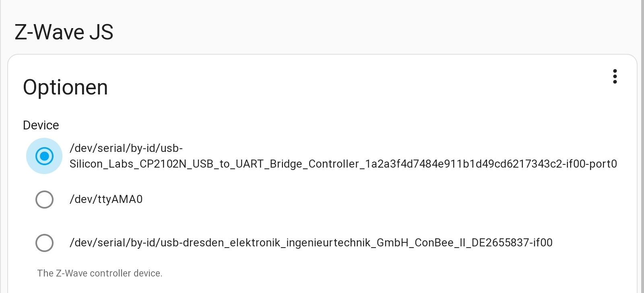Activate the ConBee II device toggle
Viewport: 644px width, 293px height.
44,243
